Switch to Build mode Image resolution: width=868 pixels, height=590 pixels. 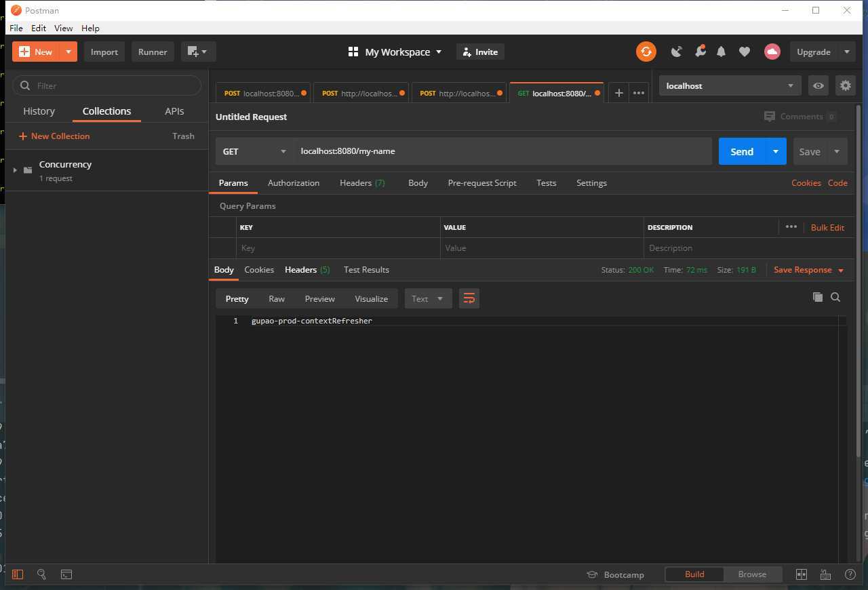pos(694,574)
